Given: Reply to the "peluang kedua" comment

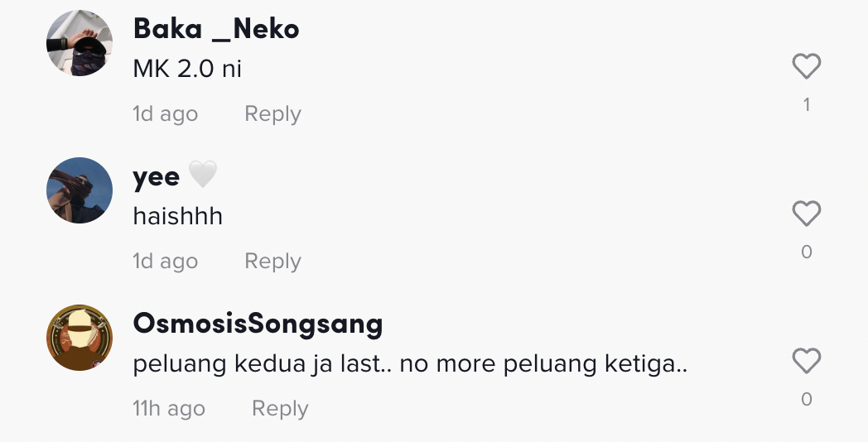Looking at the screenshot, I should click(x=280, y=409).
